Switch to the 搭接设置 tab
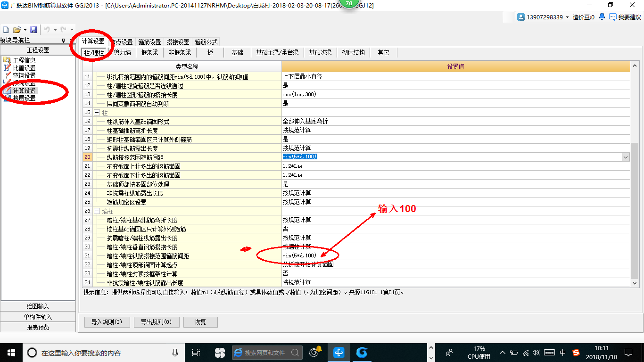 pyautogui.click(x=178, y=42)
